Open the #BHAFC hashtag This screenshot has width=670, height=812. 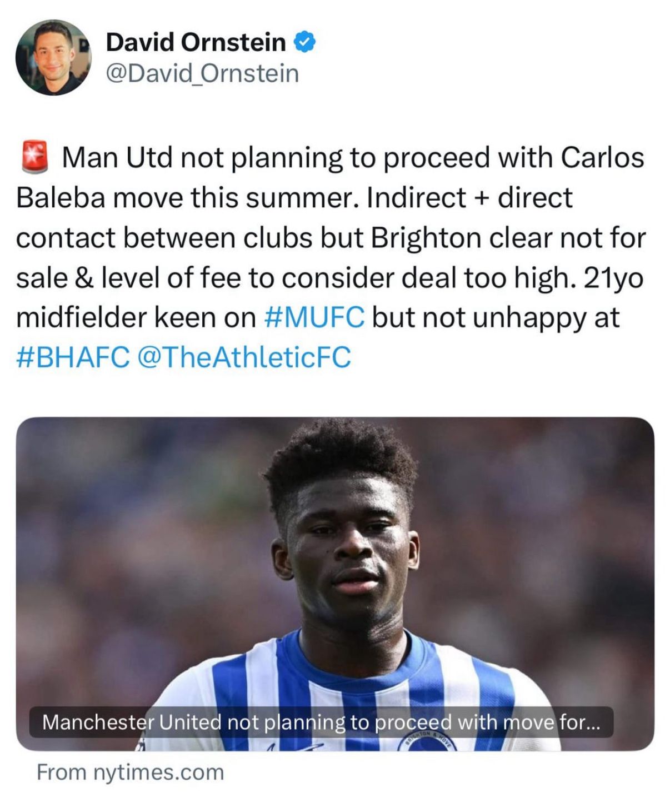[73, 357]
